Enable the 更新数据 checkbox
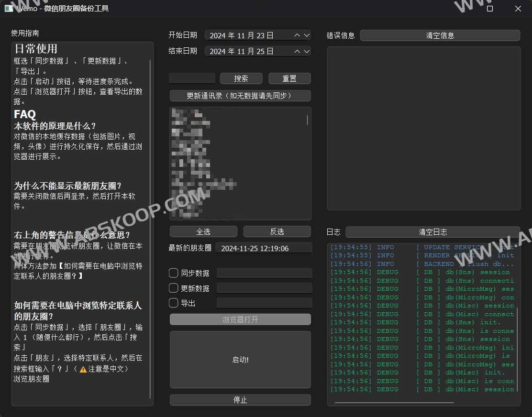The image size is (532, 417). coord(173,288)
